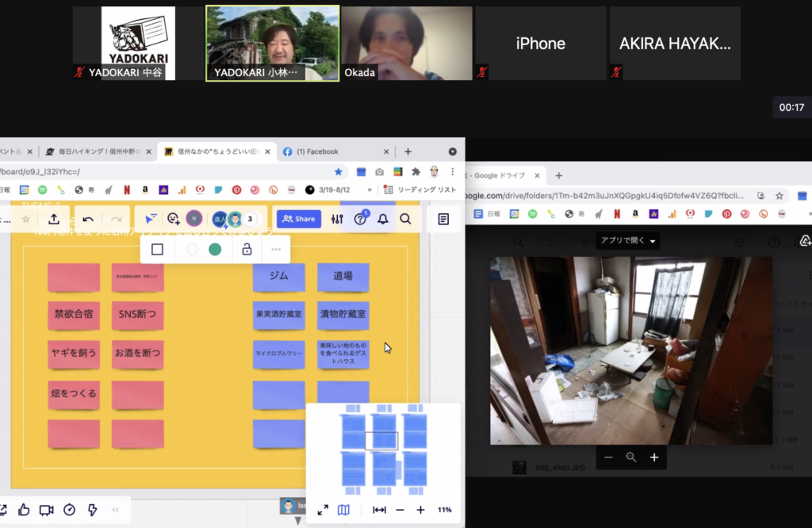
Task: Toggle the lock icon in context toolbar
Action: click(247, 249)
